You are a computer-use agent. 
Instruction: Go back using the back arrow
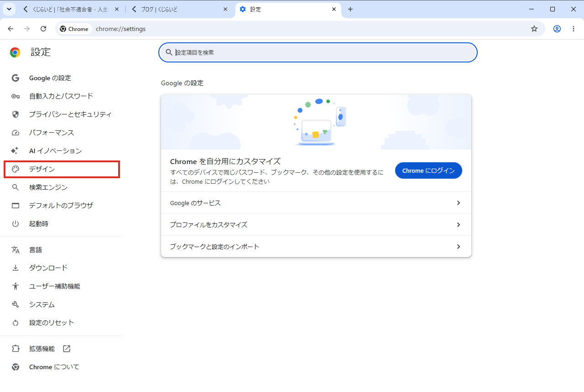(10, 29)
